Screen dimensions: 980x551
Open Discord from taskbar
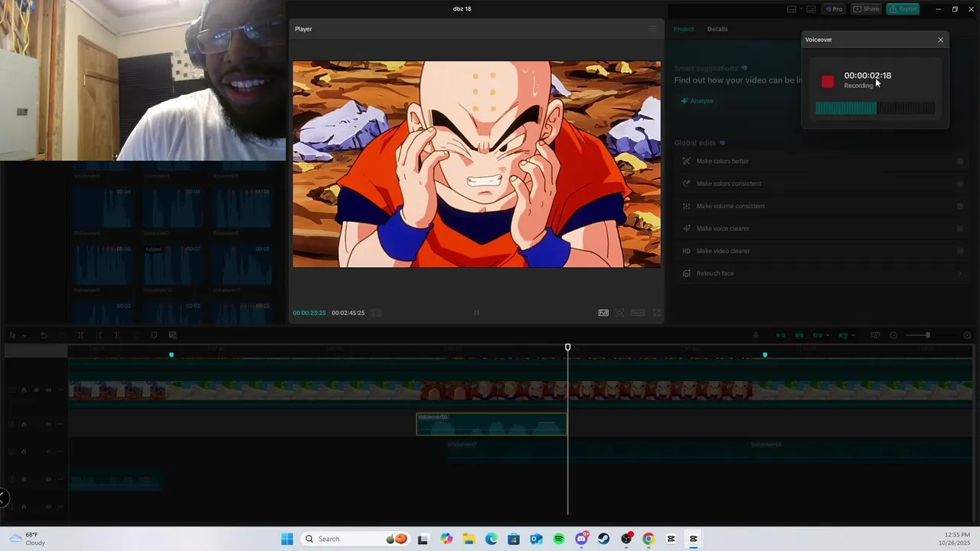581,539
